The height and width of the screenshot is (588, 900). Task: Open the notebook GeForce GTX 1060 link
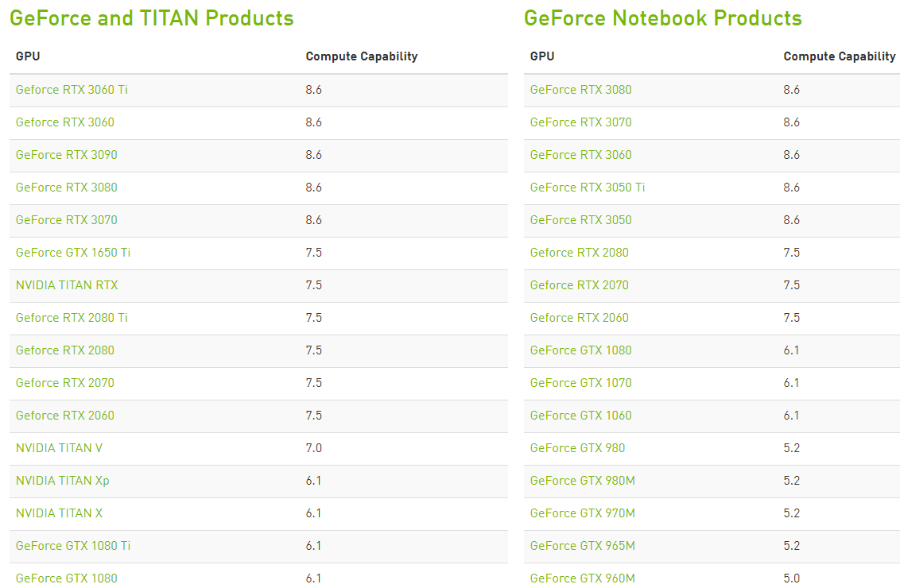tap(581, 416)
